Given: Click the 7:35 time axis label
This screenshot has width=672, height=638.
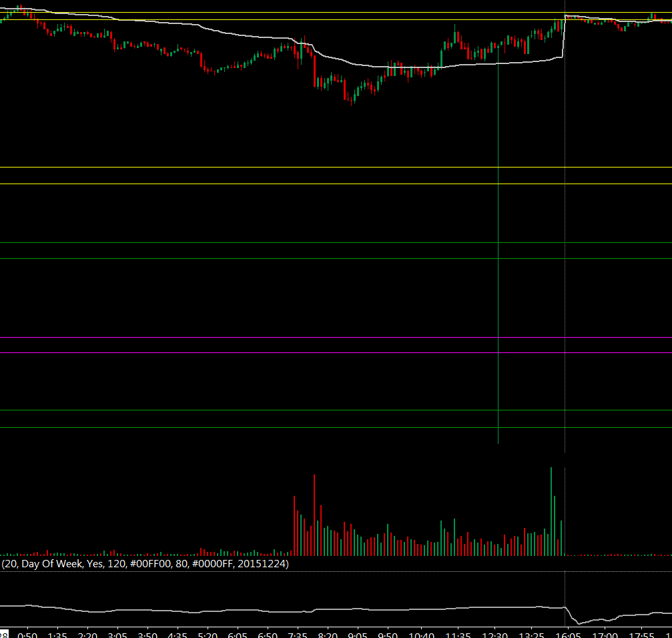Looking at the screenshot, I should (x=298, y=635).
